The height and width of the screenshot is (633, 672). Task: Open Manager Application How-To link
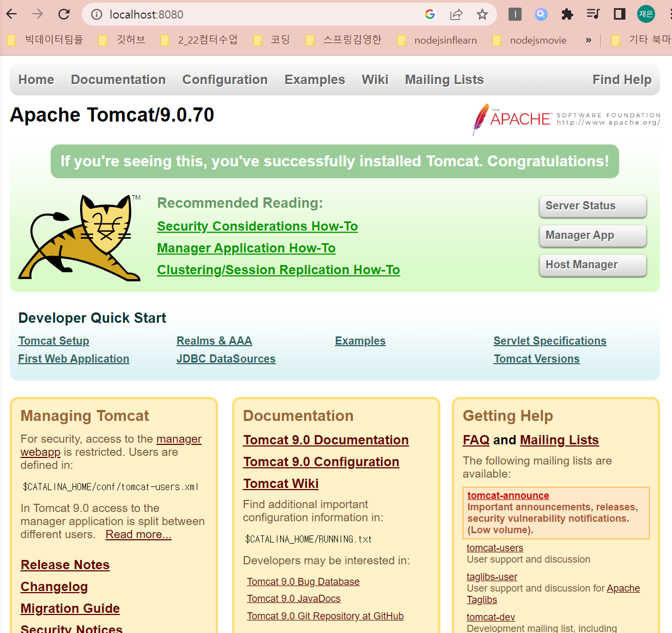point(246,248)
